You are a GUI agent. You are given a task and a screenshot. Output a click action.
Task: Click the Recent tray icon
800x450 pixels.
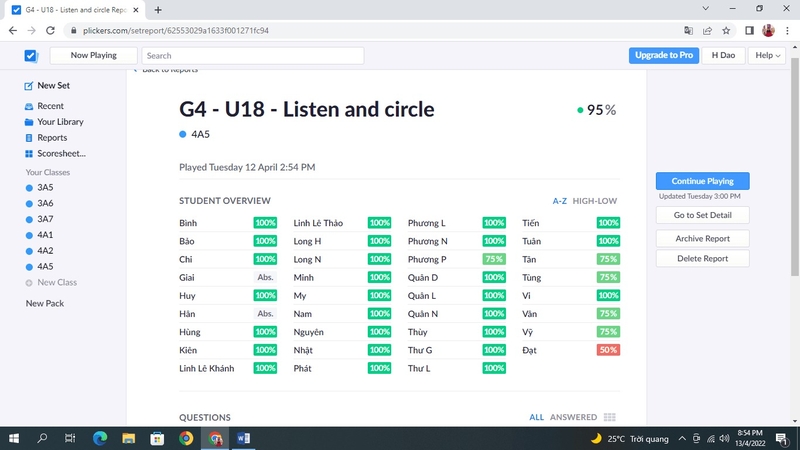tap(29, 106)
